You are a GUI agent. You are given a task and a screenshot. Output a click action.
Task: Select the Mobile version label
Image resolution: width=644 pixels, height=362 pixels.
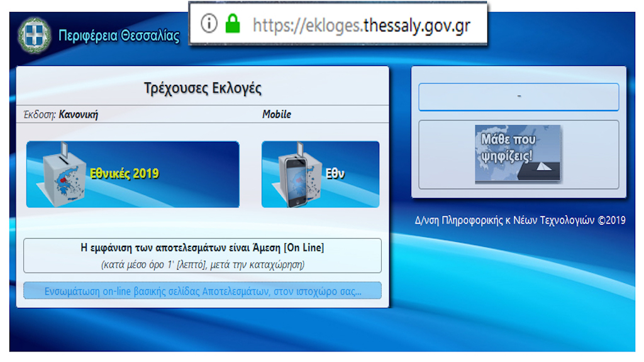(277, 114)
